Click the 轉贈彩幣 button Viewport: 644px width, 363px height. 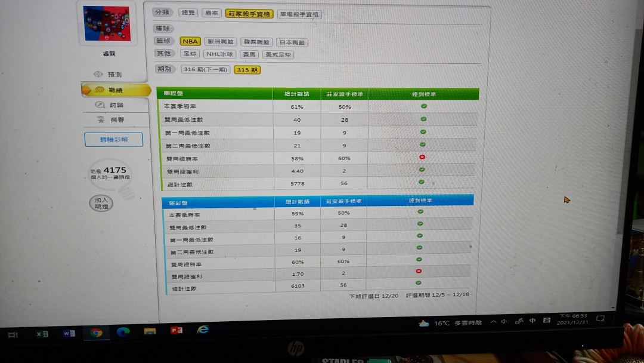pos(114,139)
